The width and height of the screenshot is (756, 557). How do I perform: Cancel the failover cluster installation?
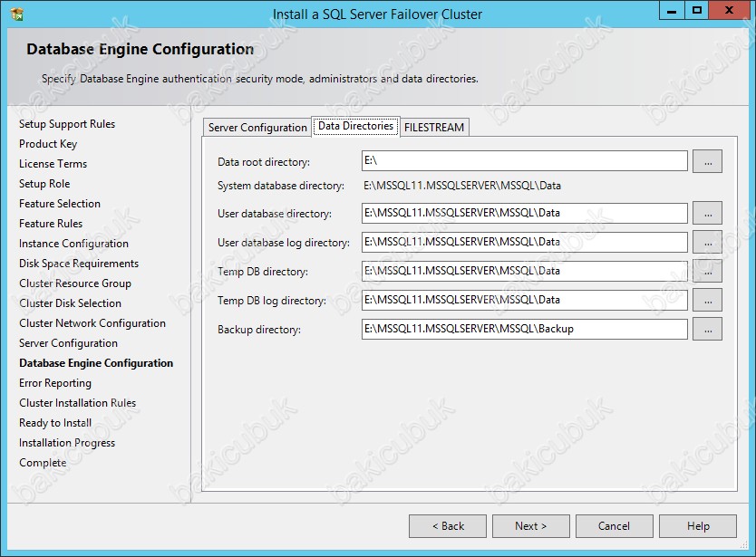pos(615,525)
